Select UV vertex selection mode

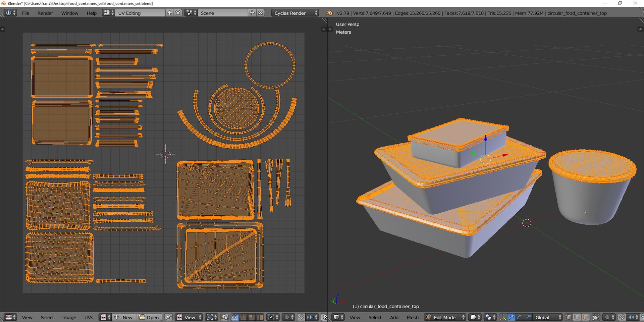click(235, 317)
